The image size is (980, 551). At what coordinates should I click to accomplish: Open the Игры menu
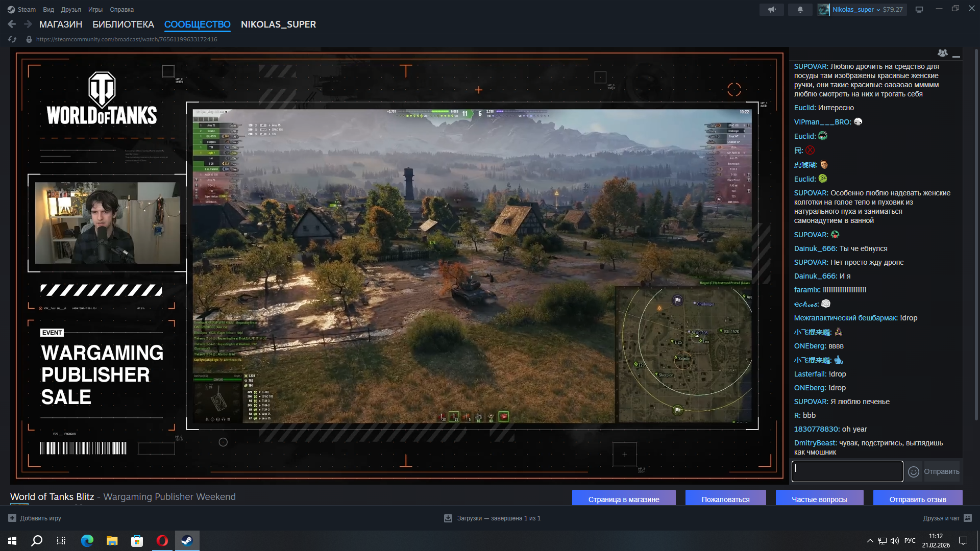(95, 10)
